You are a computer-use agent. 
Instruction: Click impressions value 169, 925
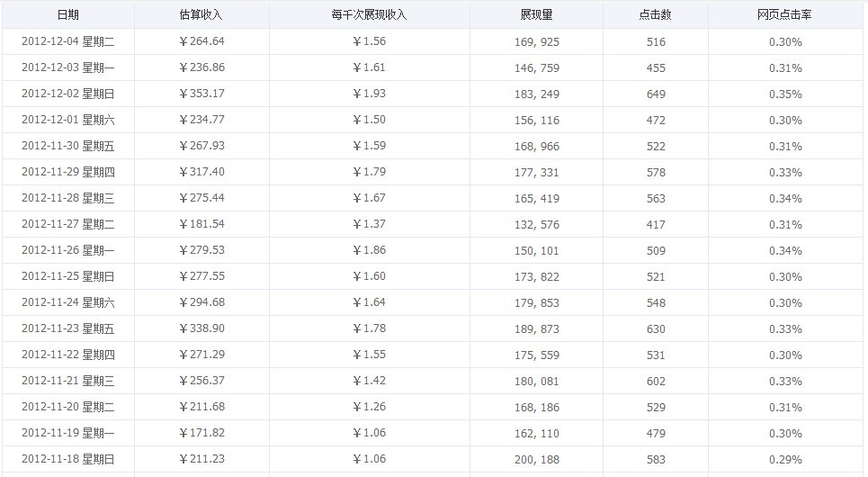[x=536, y=42]
